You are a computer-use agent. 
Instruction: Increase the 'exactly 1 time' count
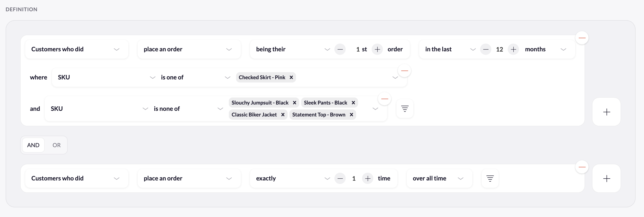click(x=367, y=179)
